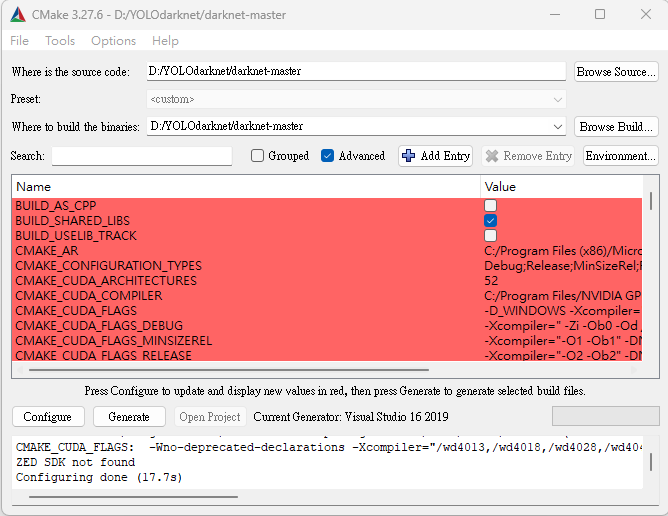The width and height of the screenshot is (668, 516).
Task: Click the blue plus icon on Add Entry
Action: [409, 156]
